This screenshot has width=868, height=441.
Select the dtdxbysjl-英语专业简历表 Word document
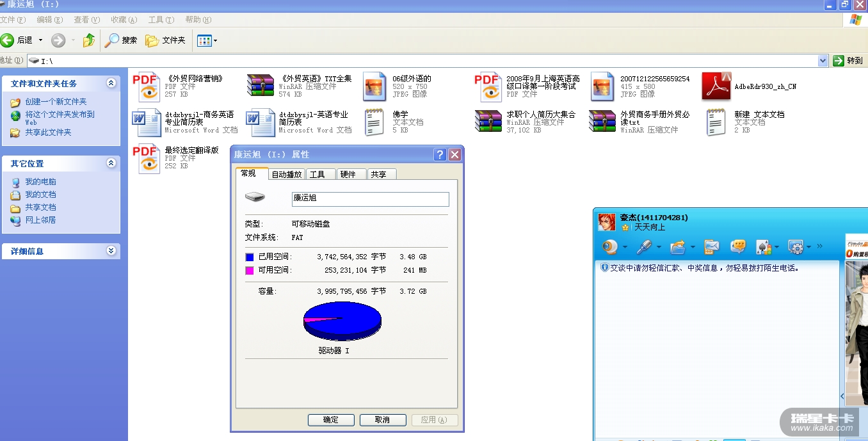point(299,122)
